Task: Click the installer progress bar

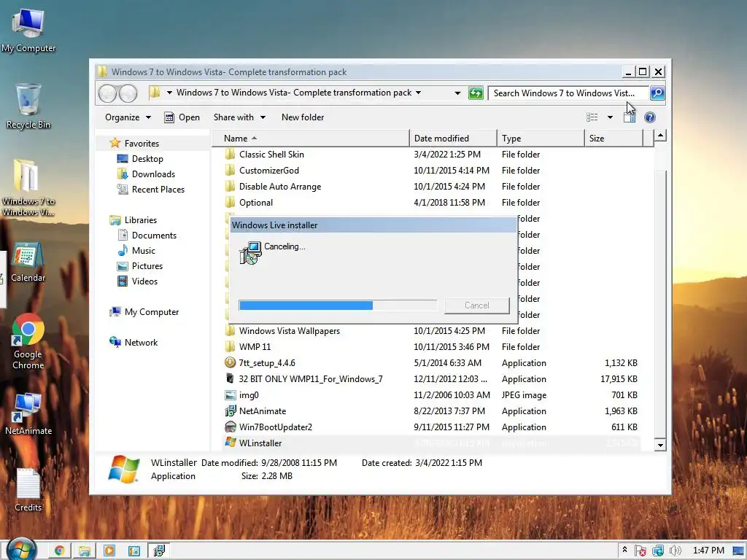Action: point(338,306)
